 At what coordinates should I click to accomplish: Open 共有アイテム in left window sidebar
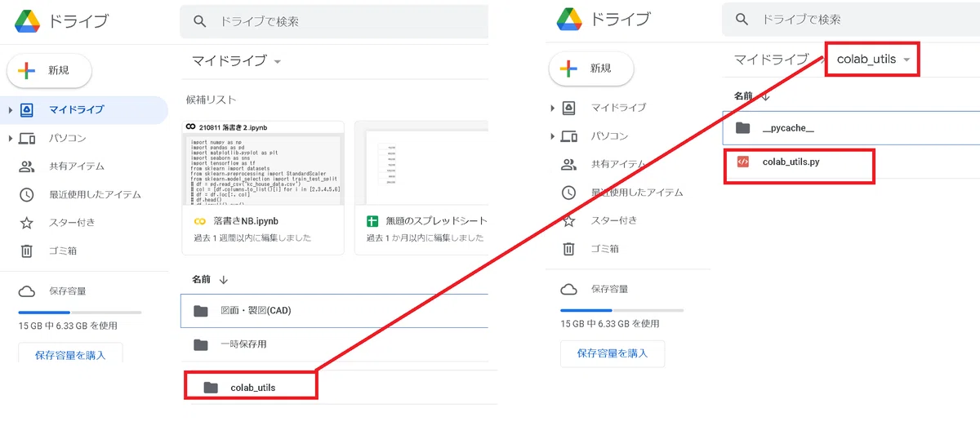76,166
